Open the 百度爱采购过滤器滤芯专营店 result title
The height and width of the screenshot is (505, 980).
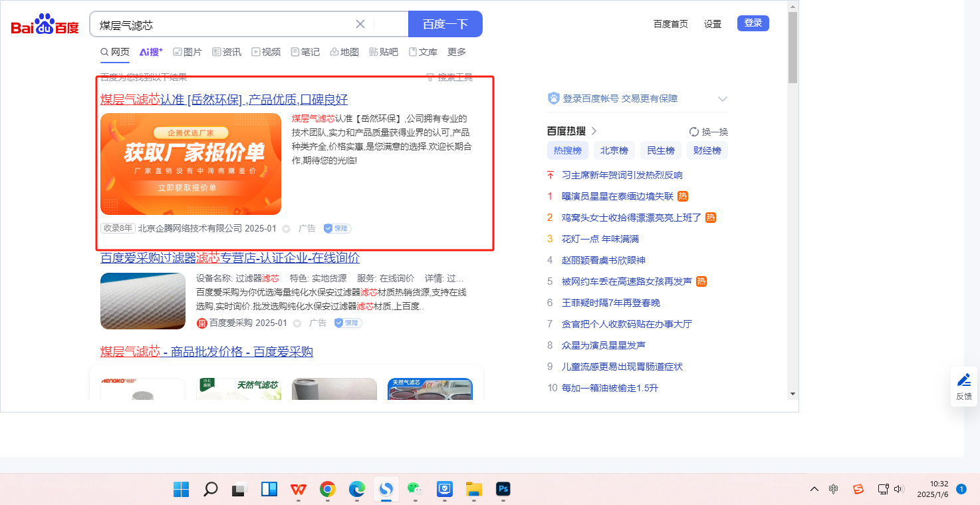[x=230, y=257]
